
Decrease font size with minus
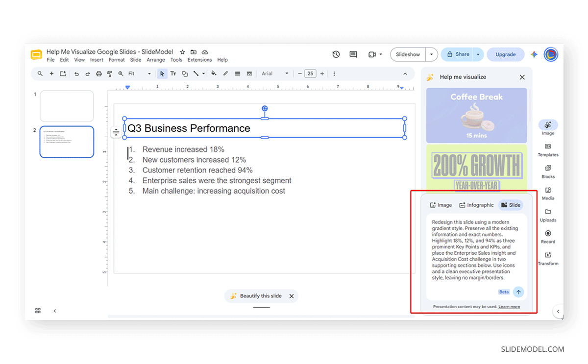tap(300, 73)
